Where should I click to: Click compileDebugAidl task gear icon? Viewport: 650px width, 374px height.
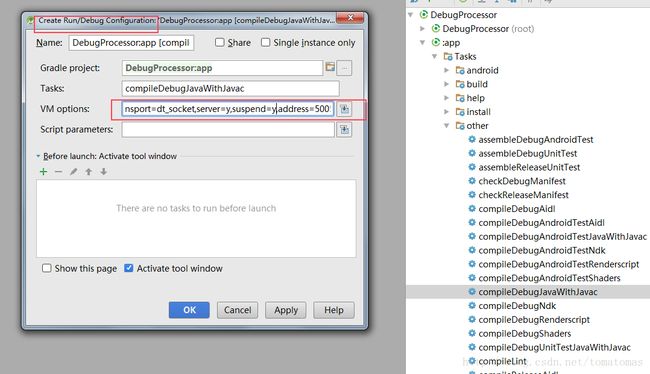coord(472,209)
